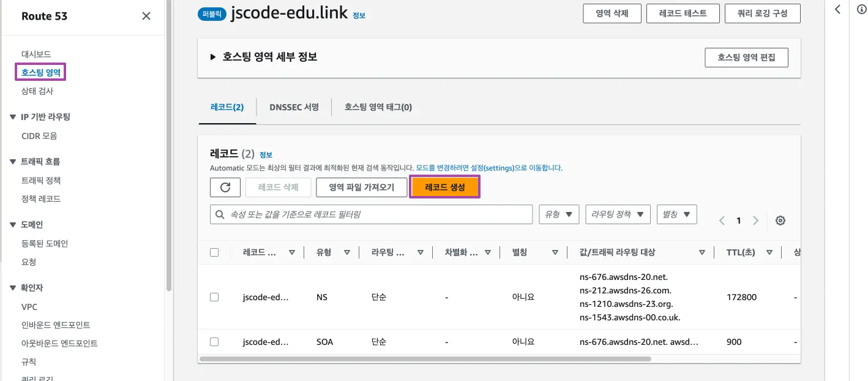Open 정보 link beside 레코드 (2) heading
868x381 pixels.
[266, 155]
